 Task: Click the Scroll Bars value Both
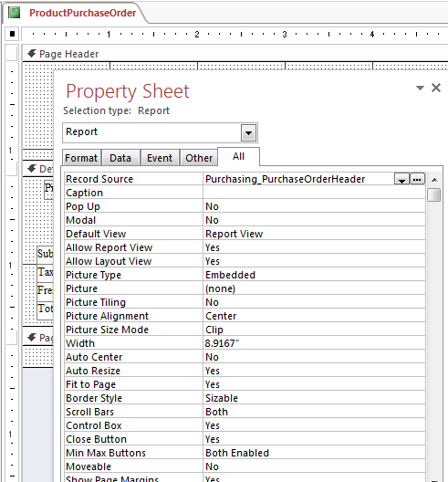click(216, 412)
